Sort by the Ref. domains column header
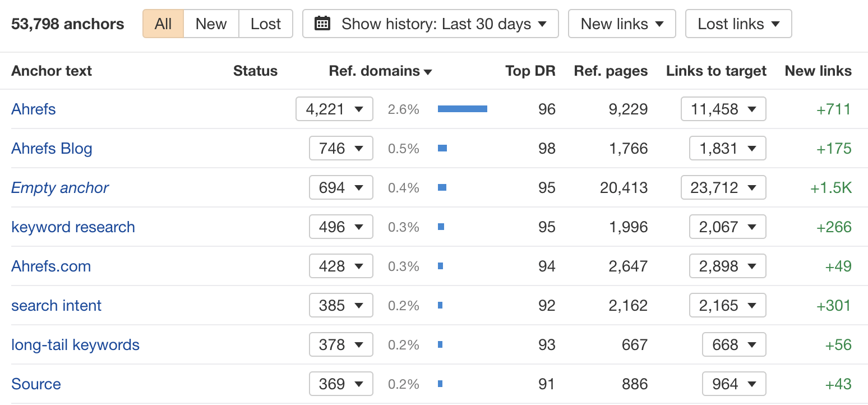This screenshot has height=405, width=868. point(381,71)
